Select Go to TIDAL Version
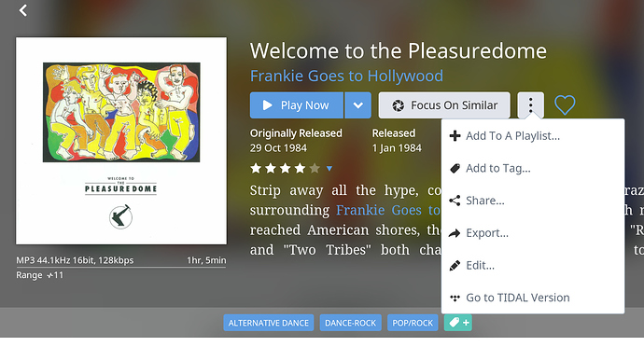The width and height of the screenshot is (644, 347). pos(533,298)
